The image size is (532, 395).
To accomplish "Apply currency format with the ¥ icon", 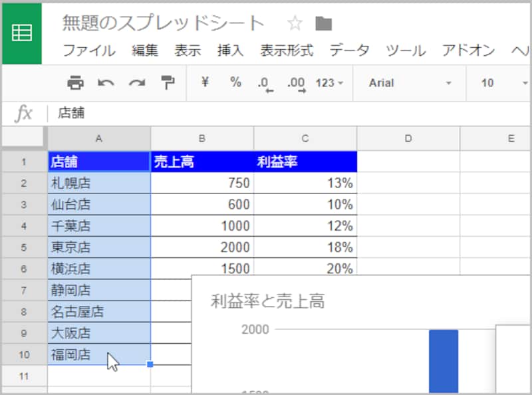I will (204, 83).
